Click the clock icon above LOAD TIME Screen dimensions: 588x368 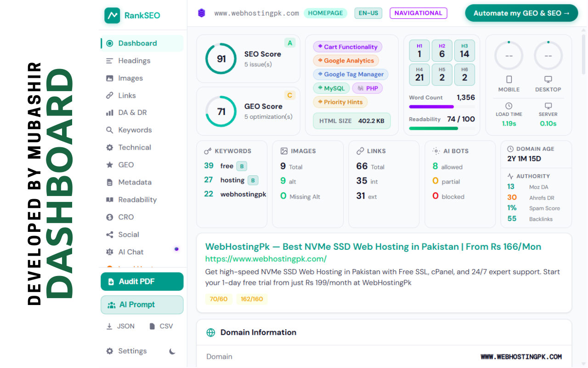(509, 106)
